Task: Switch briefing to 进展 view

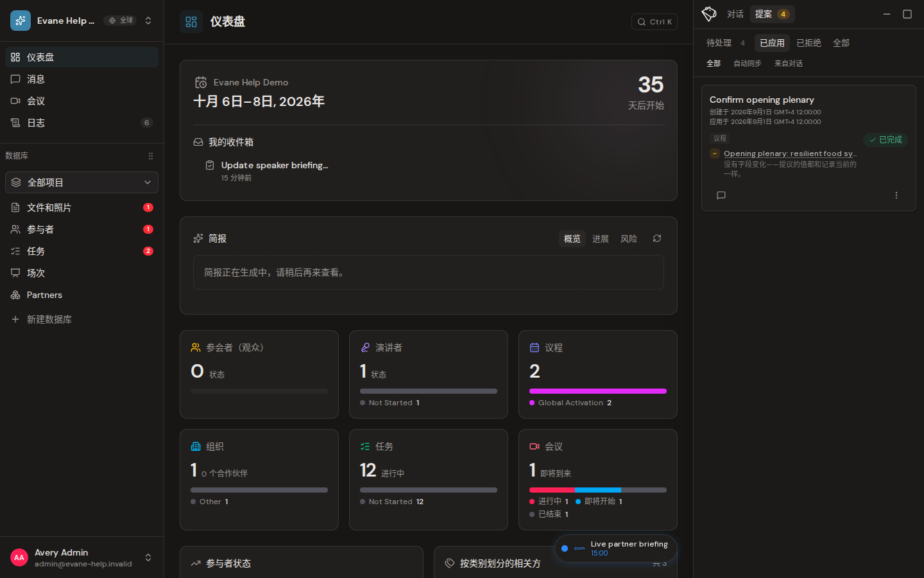Action: 601,239
